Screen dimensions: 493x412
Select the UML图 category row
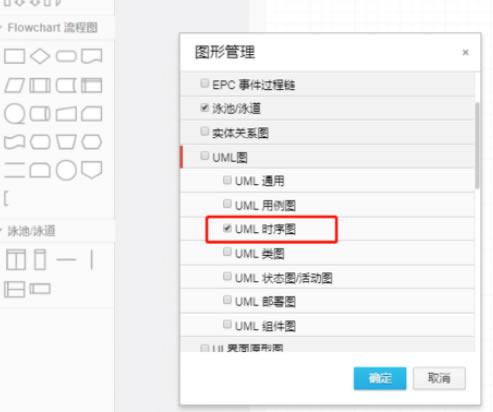pos(328,157)
